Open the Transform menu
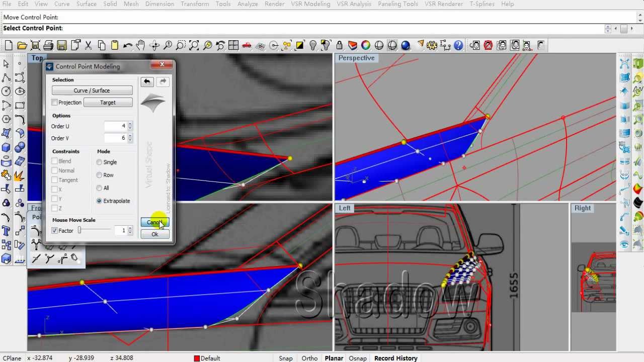The width and height of the screenshot is (644, 362). coord(195,4)
